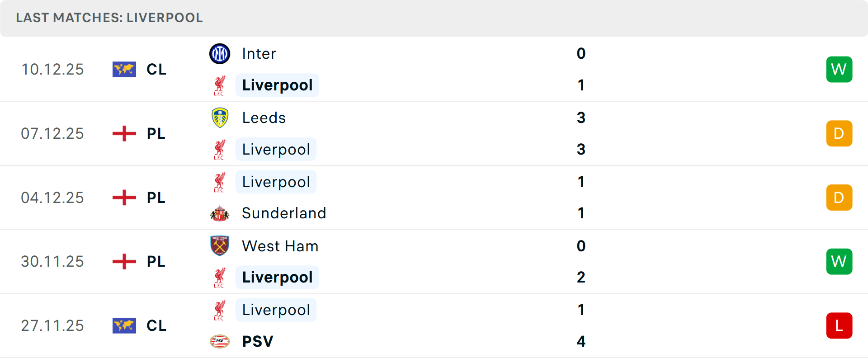Select the CL competition label on 10.12.25
The height and width of the screenshot is (358, 868).
(x=156, y=69)
